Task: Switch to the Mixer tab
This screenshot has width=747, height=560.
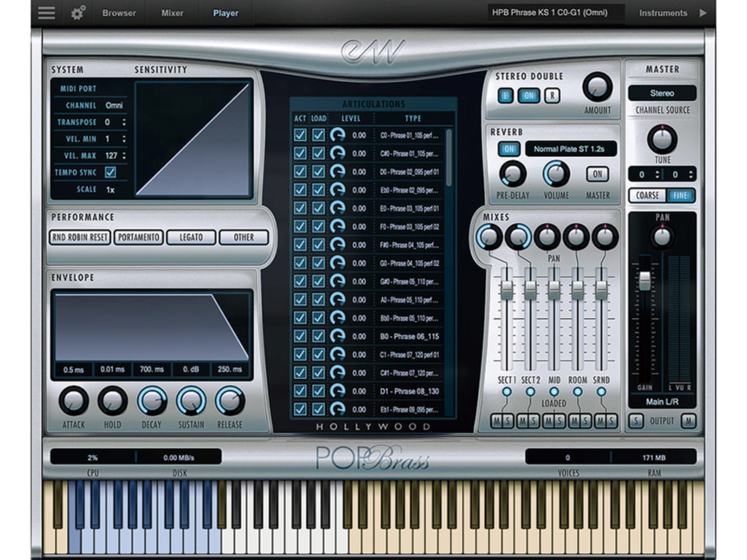Action: (172, 13)
